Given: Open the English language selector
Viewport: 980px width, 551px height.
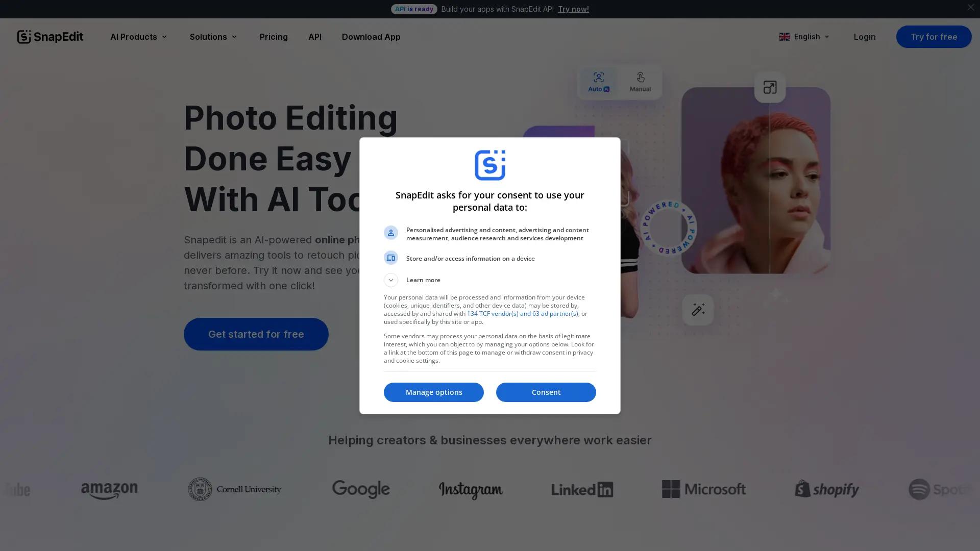Looking at the screenshot, I should point(804,37).
